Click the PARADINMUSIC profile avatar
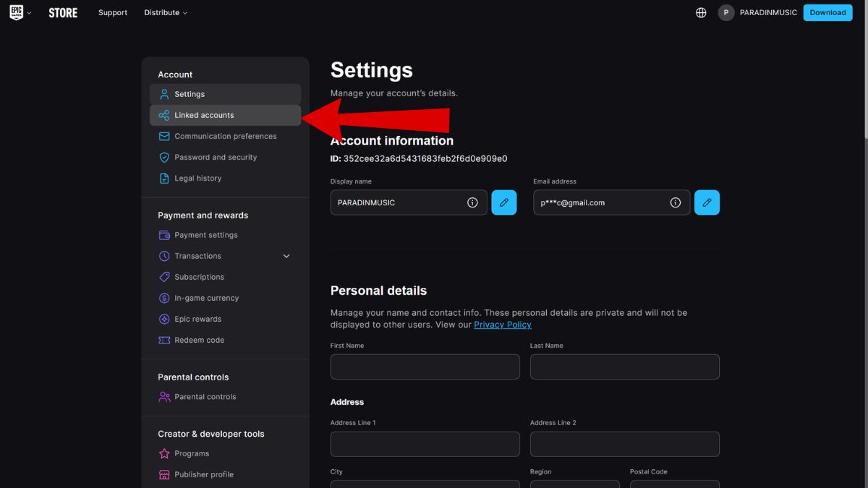The height and width of the screenshot is (488, 868). [x=726, y=12]
